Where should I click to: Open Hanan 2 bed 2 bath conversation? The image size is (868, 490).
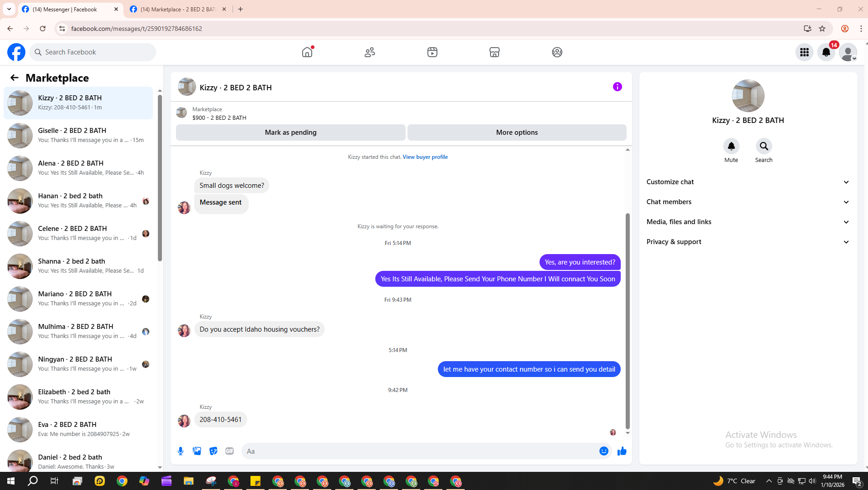[x=78, y=201]
